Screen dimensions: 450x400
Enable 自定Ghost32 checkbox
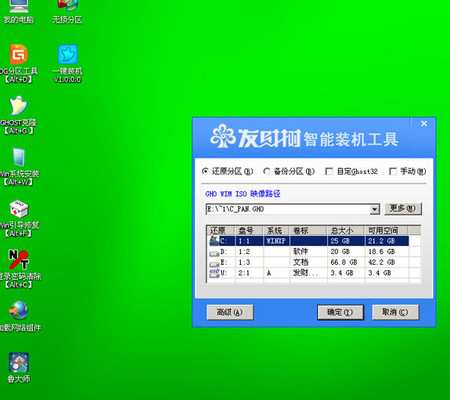click(x=329, y=171)
